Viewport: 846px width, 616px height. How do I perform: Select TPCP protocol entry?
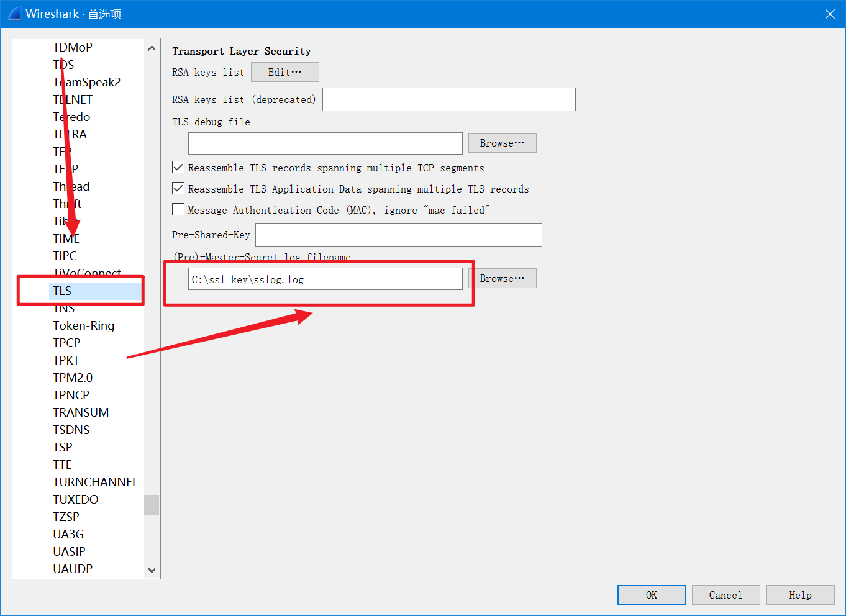[x=66, y=343]
